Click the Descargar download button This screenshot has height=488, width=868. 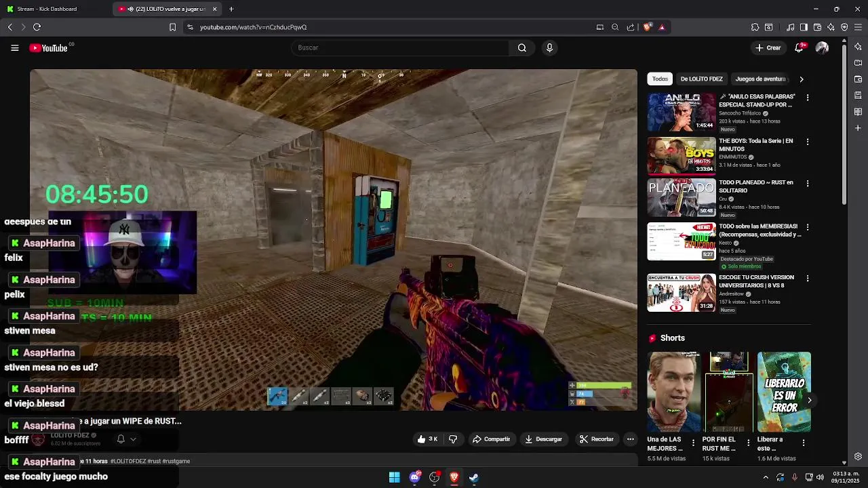point(543,439)
